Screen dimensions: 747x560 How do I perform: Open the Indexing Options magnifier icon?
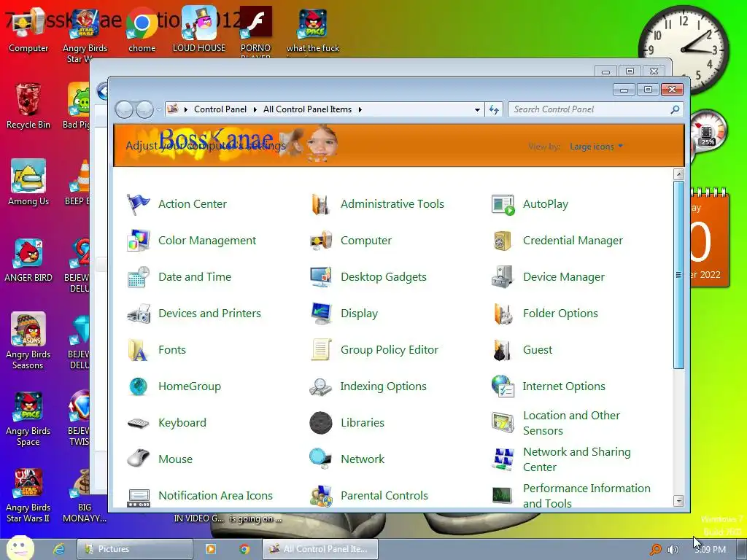(321, 386)
